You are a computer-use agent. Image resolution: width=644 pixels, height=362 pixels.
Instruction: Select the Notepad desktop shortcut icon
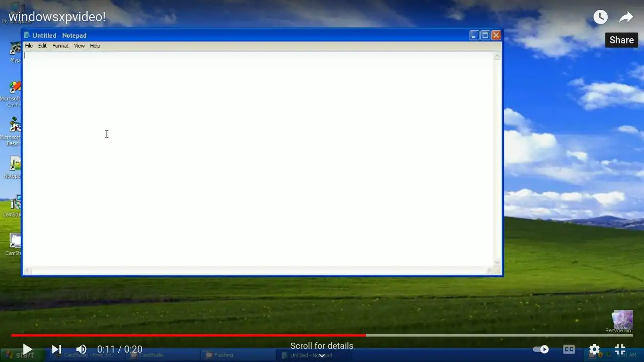click(x=13, y=168)
